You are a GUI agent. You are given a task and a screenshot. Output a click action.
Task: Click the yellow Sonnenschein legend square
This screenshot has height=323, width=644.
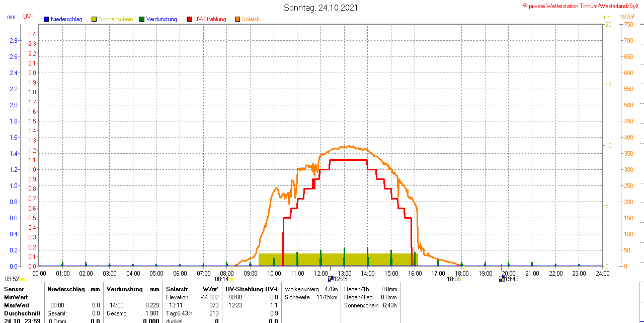pos(94,19)
